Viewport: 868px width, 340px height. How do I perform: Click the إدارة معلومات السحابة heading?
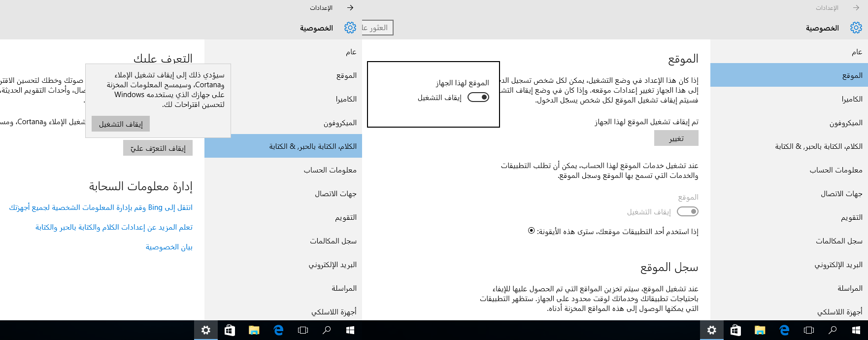pos(140,186)
